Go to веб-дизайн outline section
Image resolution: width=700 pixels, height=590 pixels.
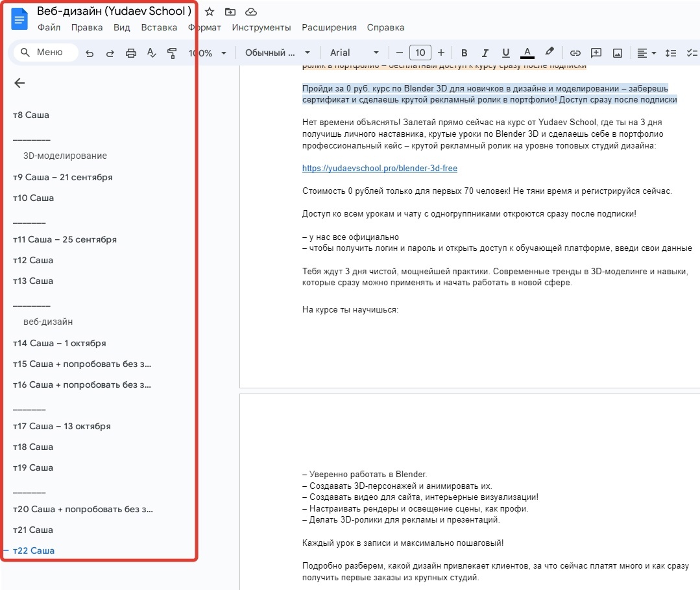[x=48, y=322]
